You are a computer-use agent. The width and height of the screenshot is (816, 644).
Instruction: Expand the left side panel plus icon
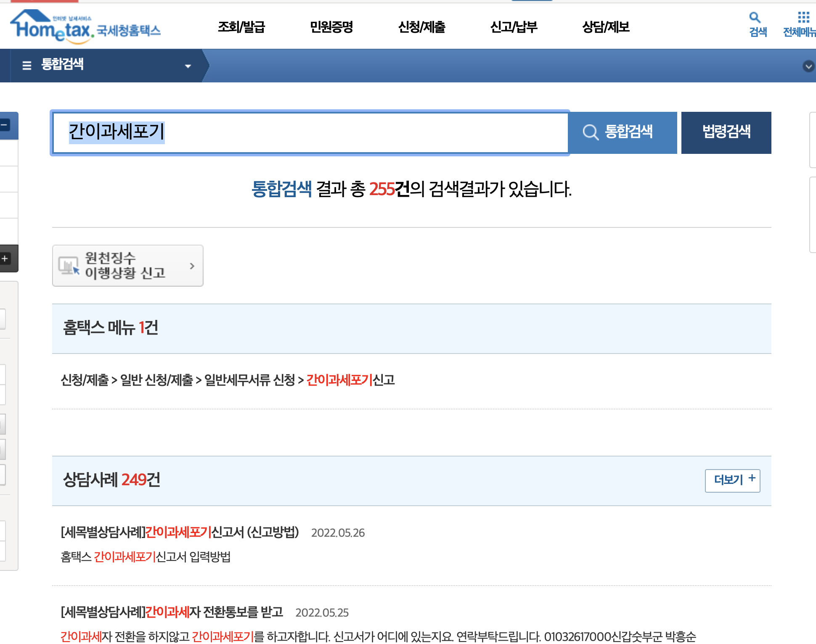(5, 259)
